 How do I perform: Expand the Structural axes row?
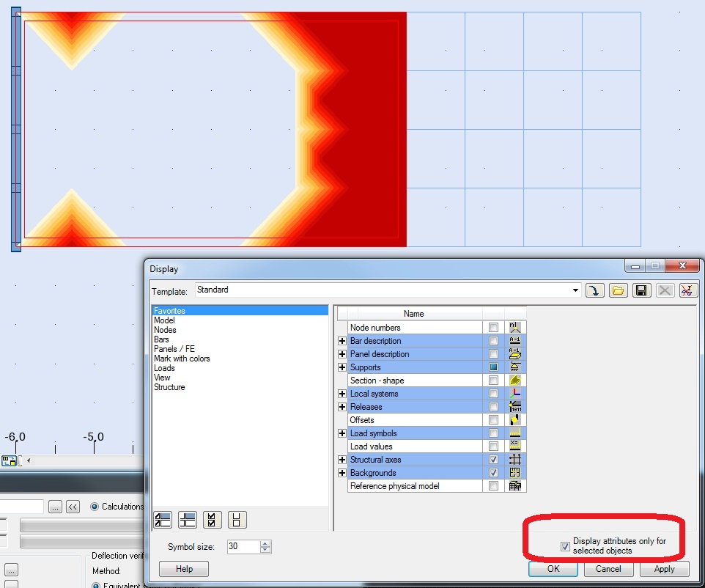point(342,460)
